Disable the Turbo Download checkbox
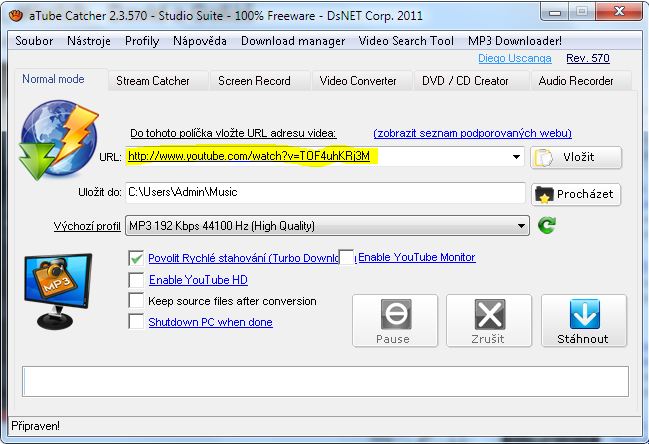This screenshot has height=444, width=649. 137,258
